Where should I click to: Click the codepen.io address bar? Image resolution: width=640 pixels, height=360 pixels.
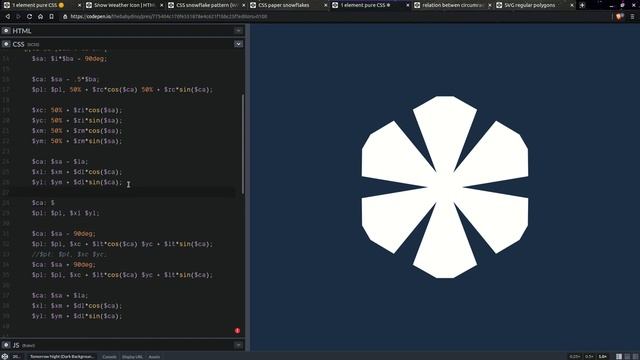point(169,17)
